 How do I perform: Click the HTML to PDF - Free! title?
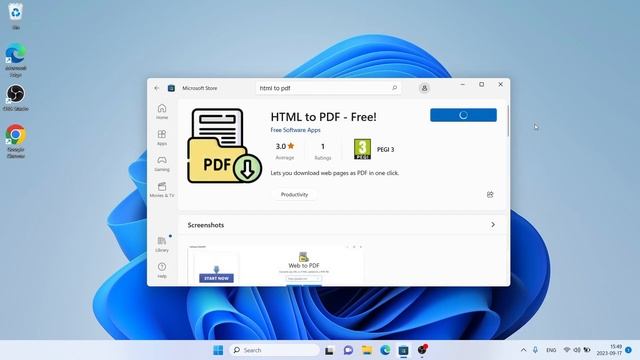(323, 117)
